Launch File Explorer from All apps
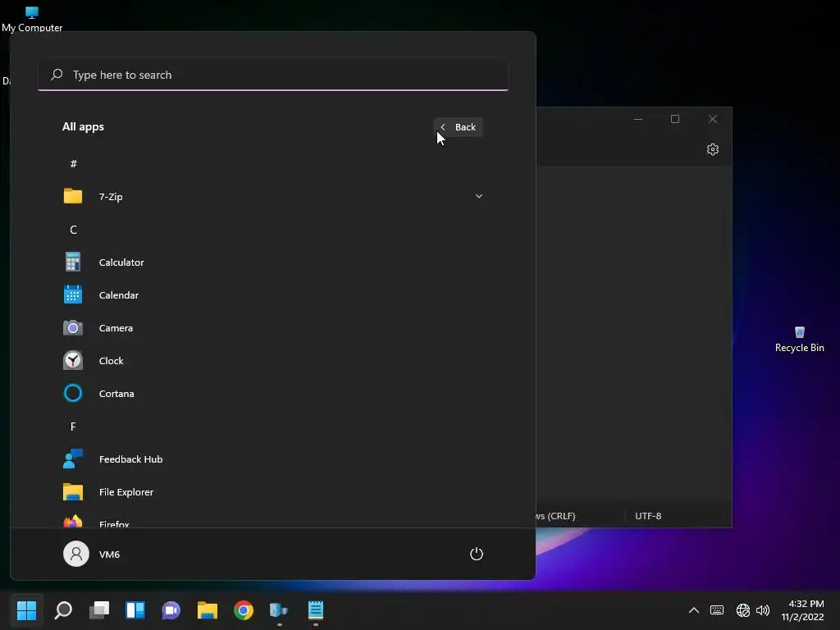Image resolution: width=840 pixels, height=630 pixels. [273, 492]
